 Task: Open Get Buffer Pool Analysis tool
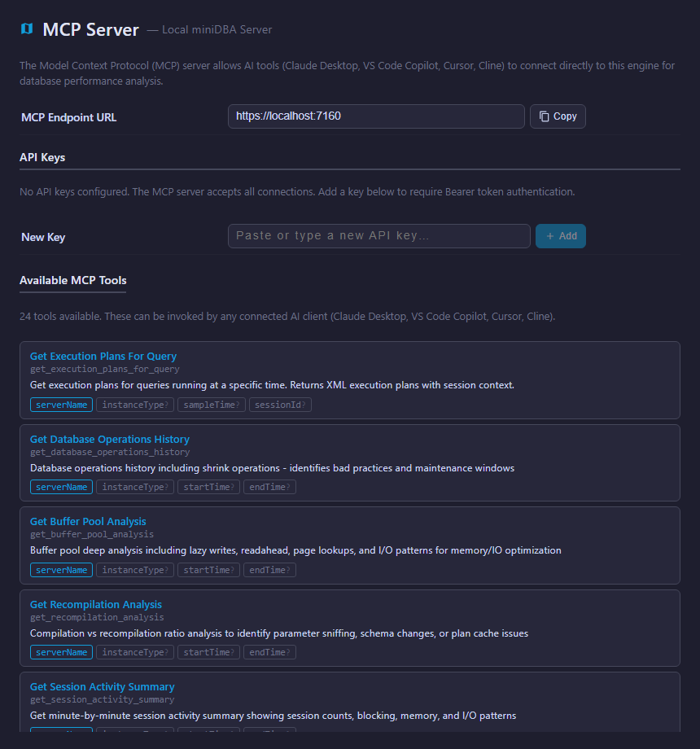(88, 522)
